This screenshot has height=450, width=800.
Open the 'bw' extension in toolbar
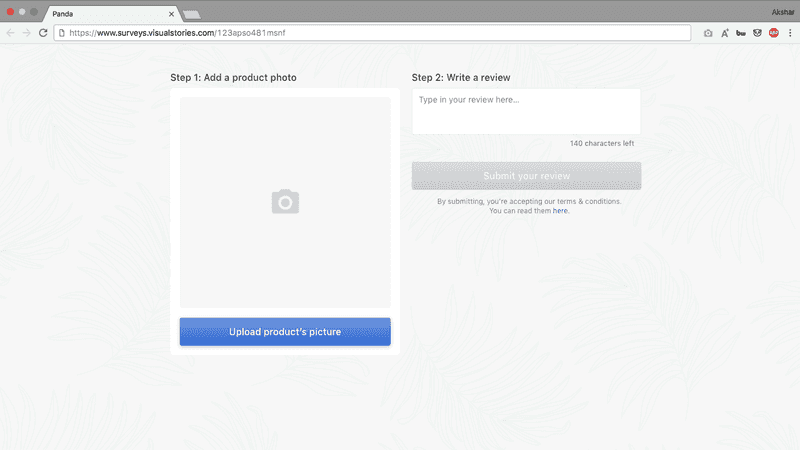click(740, 33)
